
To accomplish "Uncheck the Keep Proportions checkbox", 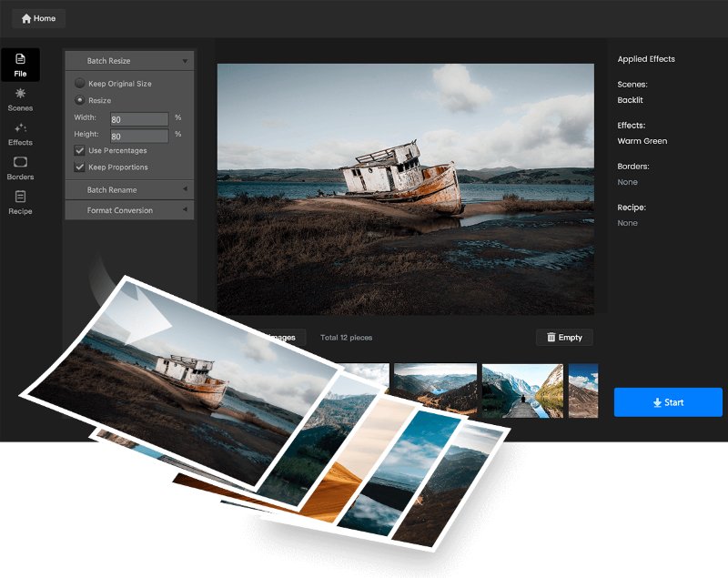I will click(x=80, y=167).
